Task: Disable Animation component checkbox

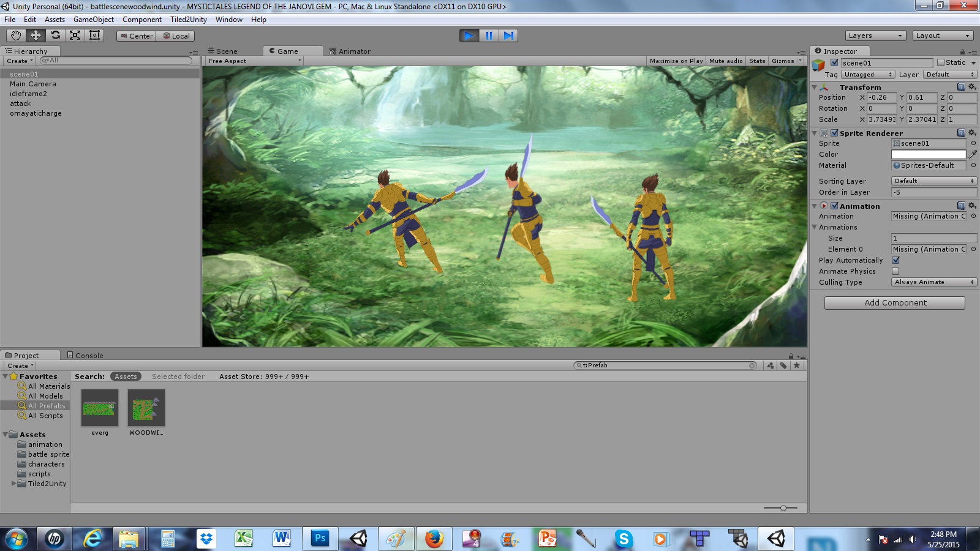Action: 834,206
